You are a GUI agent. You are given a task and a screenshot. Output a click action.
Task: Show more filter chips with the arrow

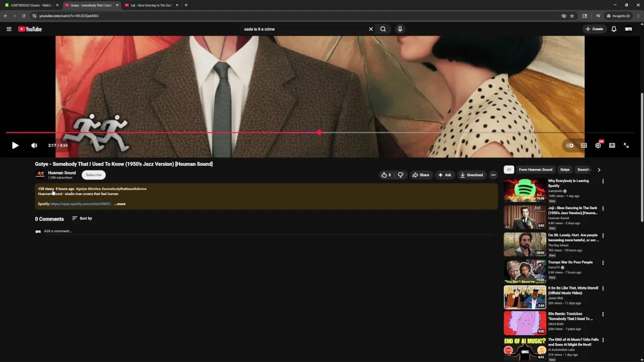coord(599,169)
